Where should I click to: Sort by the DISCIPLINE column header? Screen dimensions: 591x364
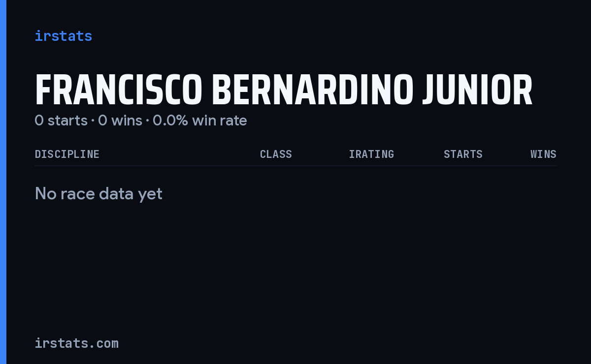[x=67, y=154]
